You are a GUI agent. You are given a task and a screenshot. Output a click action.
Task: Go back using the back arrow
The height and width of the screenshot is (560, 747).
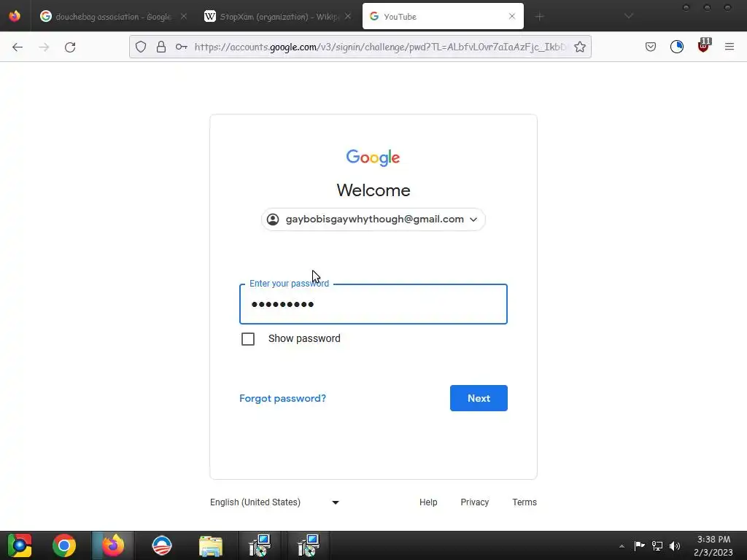[18, 47]
